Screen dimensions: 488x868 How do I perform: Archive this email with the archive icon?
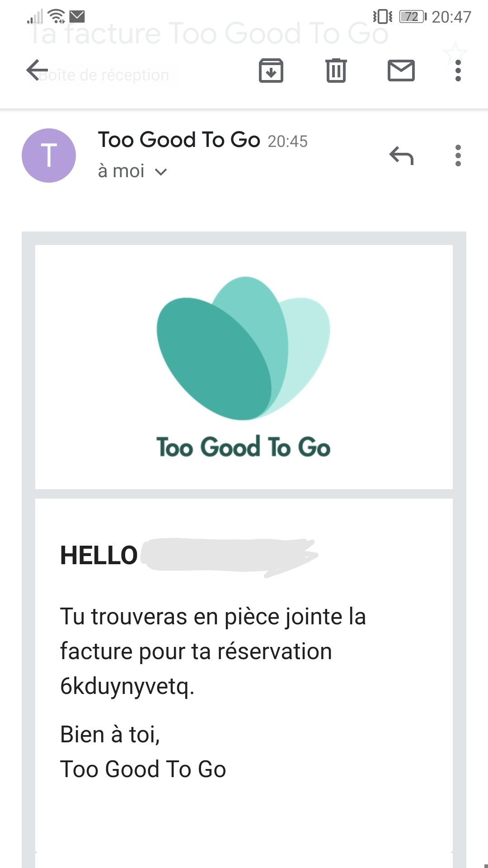coord(271,71)
